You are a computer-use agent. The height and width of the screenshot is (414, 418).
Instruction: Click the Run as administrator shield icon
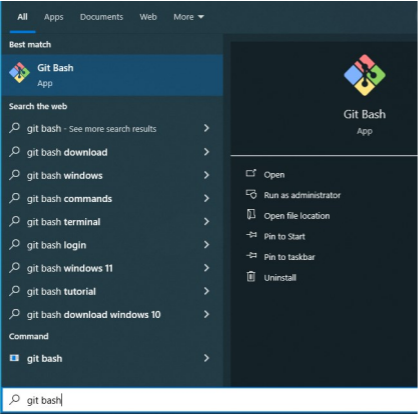point(251,194)
